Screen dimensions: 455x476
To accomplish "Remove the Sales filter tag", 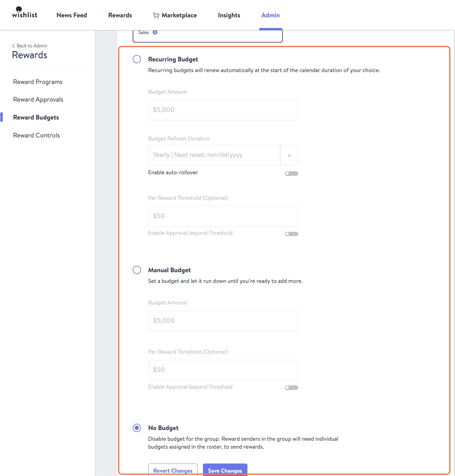I will pyautogui.click(x=156, y=32).
